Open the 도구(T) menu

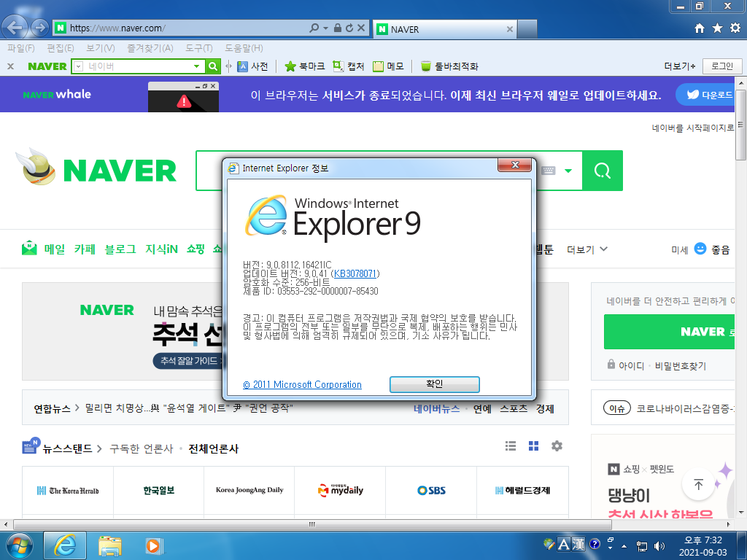click(199, 48)
